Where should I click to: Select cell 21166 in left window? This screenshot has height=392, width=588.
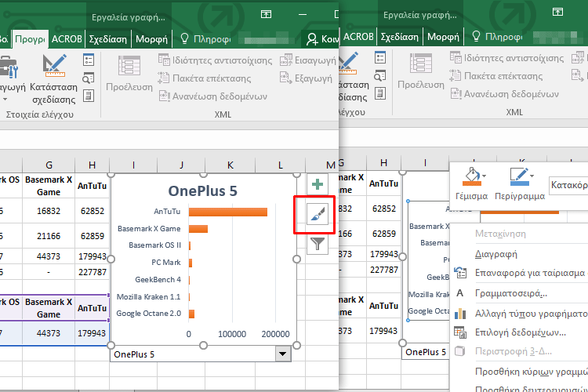[x=49, y=236]
